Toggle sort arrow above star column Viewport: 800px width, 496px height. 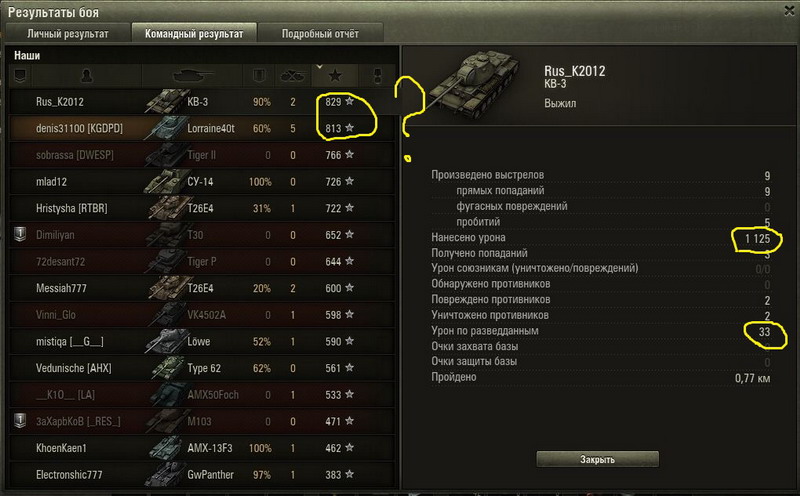319,67
